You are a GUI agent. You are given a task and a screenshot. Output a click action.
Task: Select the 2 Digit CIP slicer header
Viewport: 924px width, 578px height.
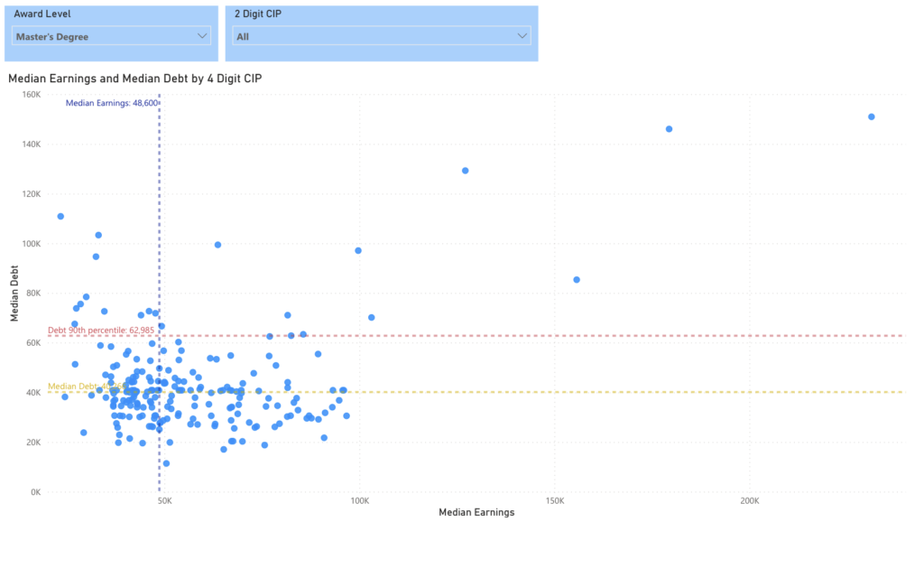click(x=262, y=14)
